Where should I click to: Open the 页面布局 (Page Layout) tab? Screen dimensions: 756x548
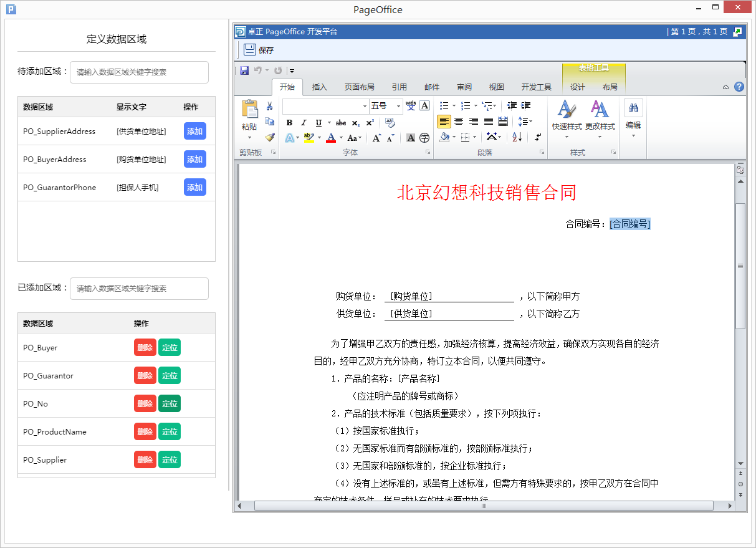pos(360,87)
